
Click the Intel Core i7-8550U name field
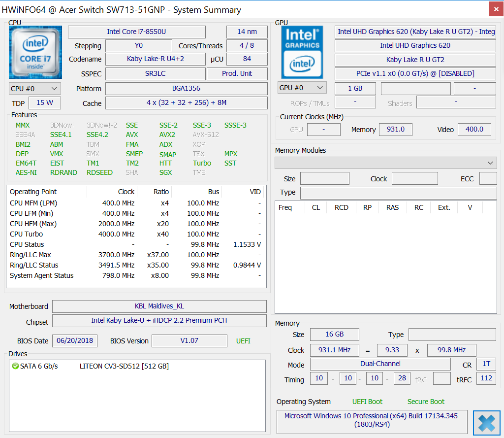pos(136,32)
